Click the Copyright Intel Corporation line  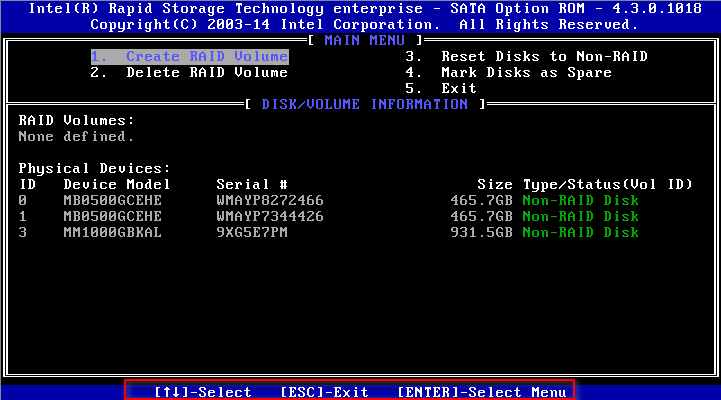pos(365,25)
